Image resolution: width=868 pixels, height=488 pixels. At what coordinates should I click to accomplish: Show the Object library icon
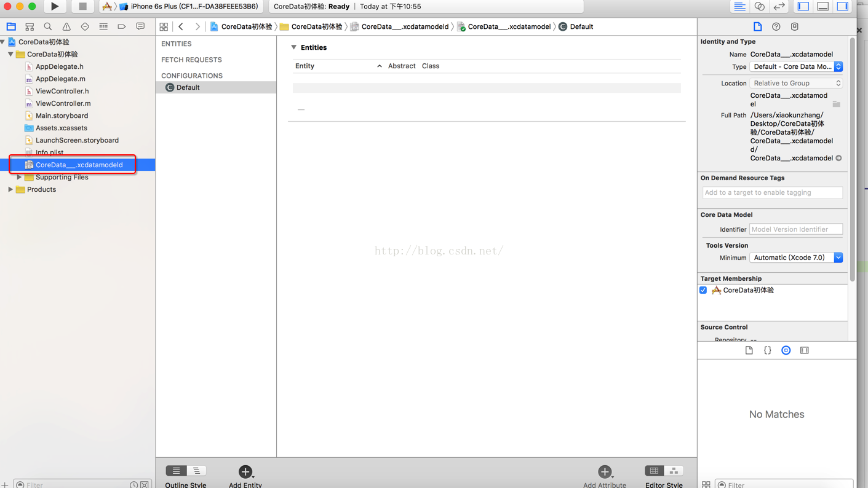point(786,350)
